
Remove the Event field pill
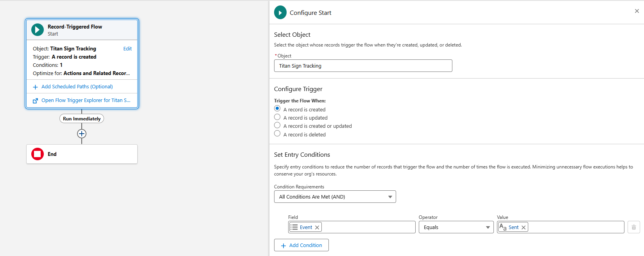click(317, 227)
